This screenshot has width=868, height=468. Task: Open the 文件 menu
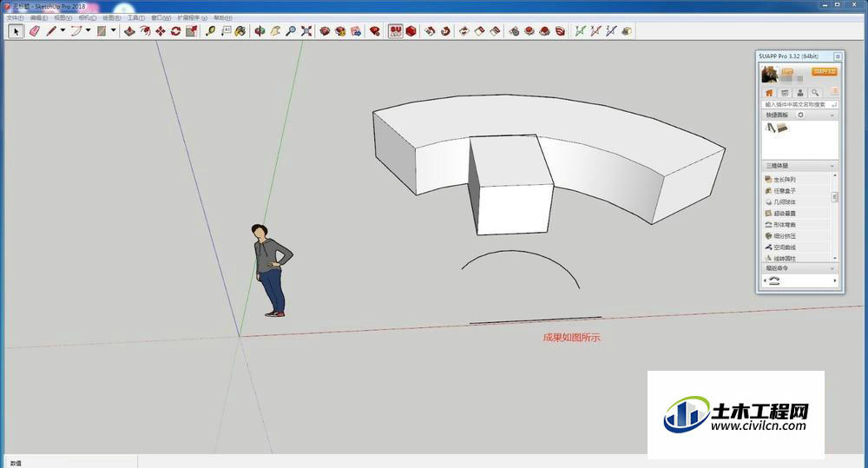tap(15, 17)
